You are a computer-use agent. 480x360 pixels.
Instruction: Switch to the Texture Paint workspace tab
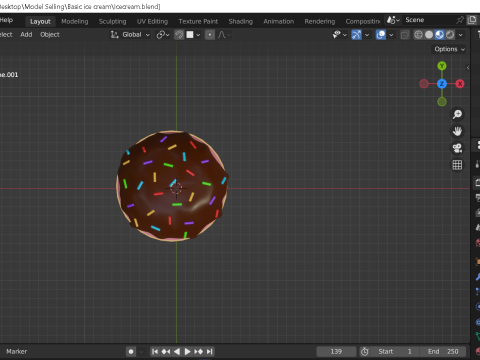198,21
